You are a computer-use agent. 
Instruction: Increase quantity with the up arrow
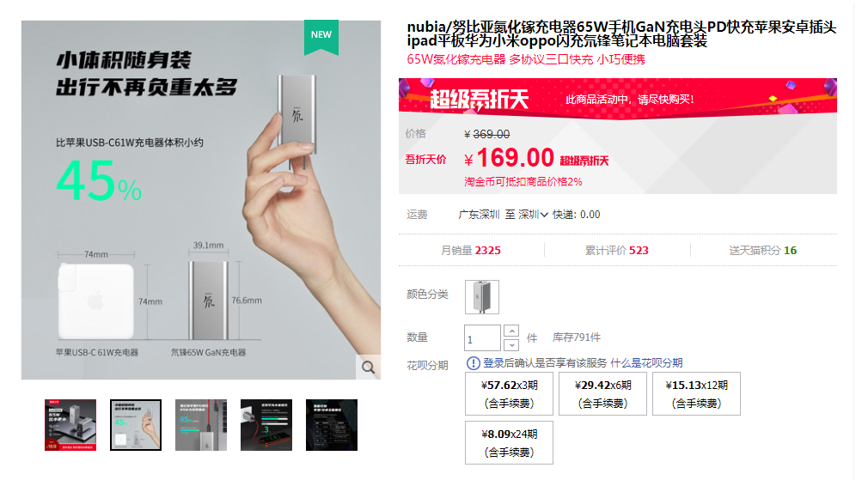511,331
